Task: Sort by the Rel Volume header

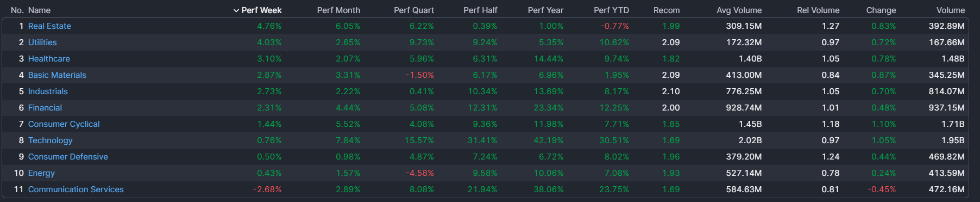Action: point(818,10)
